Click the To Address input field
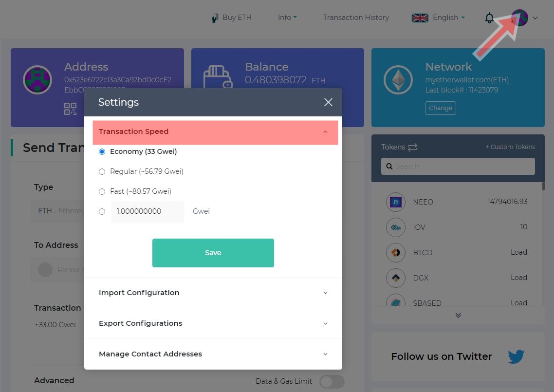 (58, 270)
